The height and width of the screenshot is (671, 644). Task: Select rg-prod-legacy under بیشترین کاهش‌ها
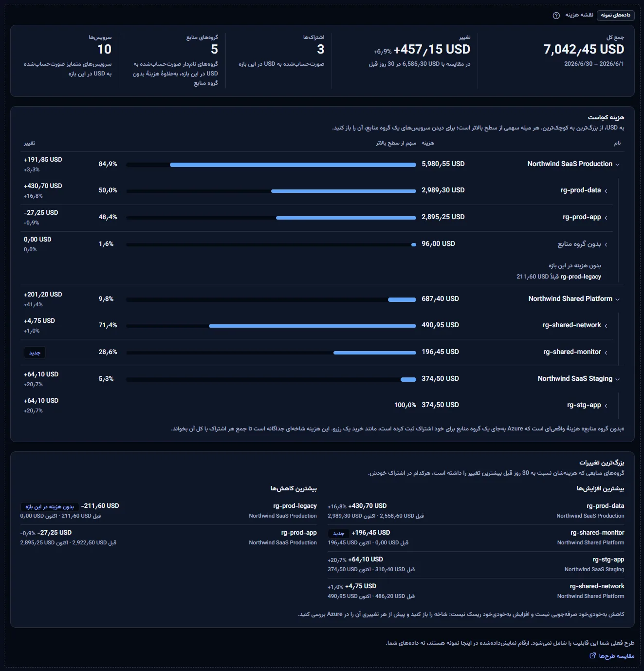click(295, 506)
